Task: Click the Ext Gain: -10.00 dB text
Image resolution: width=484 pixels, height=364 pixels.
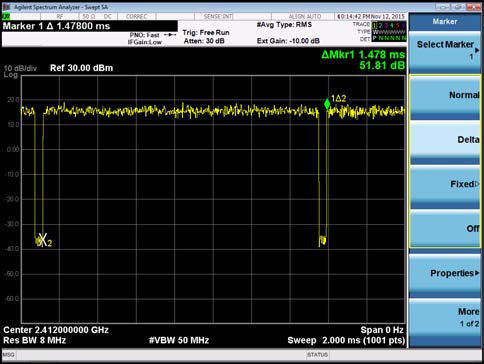Action: (x=288, y=41)
